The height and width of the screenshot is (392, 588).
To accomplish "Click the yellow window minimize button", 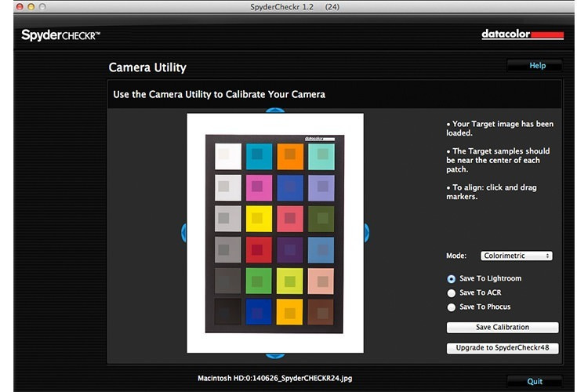I will click(31, 6).
